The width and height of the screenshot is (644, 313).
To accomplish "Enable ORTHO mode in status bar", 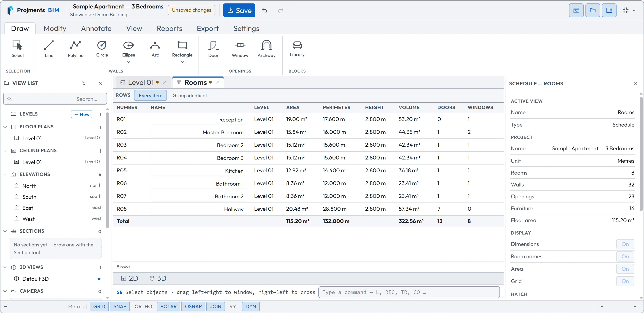I will point(143,307).
